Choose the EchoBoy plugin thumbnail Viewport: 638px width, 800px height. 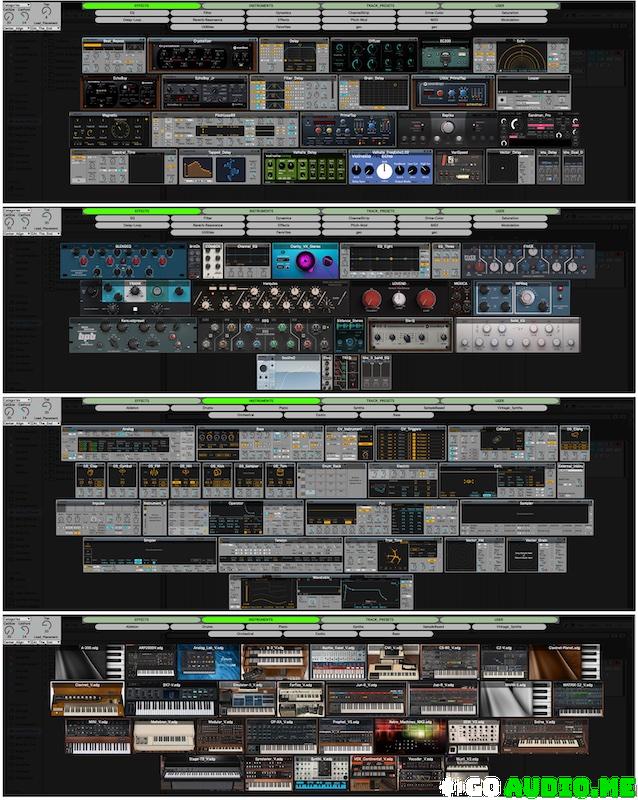click(x=120, y=92)
